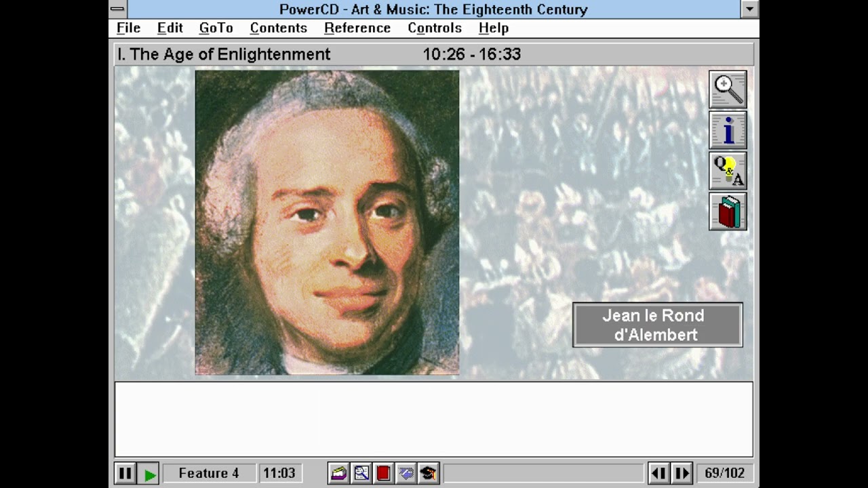Click the d'Alembert portrait image
This screenshot has width=868, height=488.
[327, 222]
